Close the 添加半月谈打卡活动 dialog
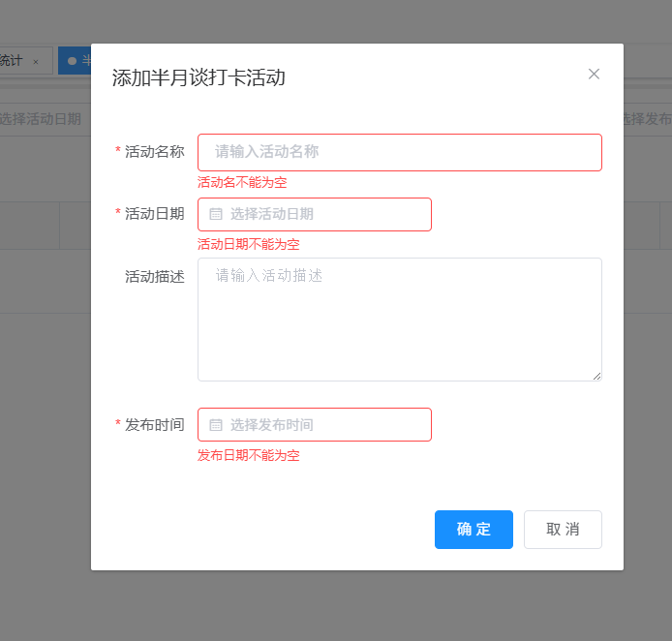672x641 pixels. tap(594, 74)
